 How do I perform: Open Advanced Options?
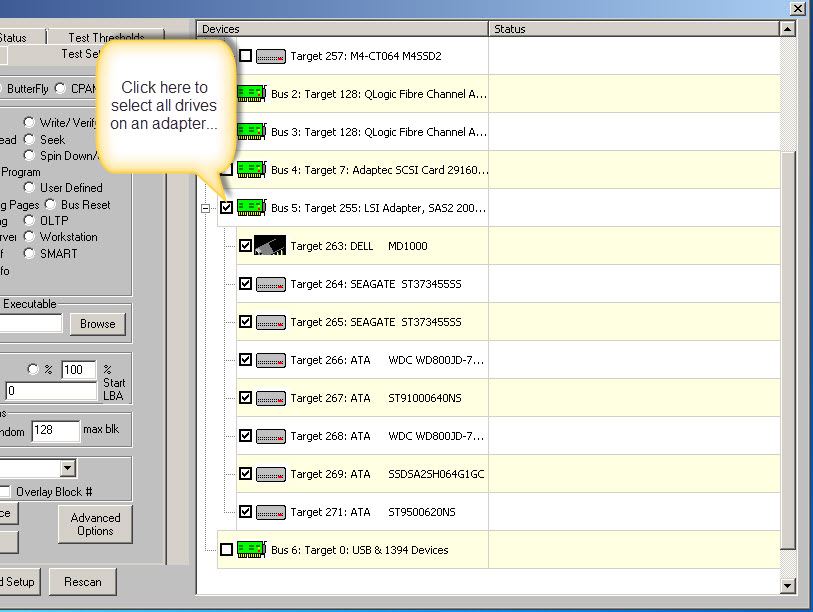(x=95, y=524)
